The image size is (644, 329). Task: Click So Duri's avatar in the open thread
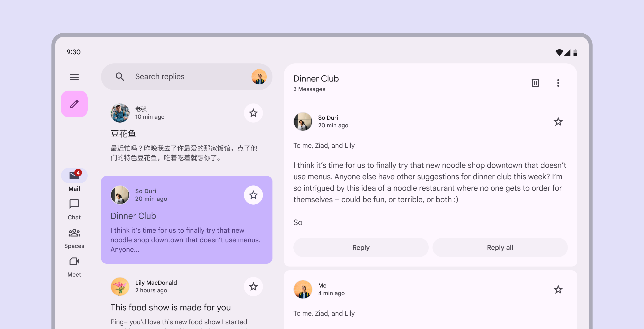tap(303, 122)
